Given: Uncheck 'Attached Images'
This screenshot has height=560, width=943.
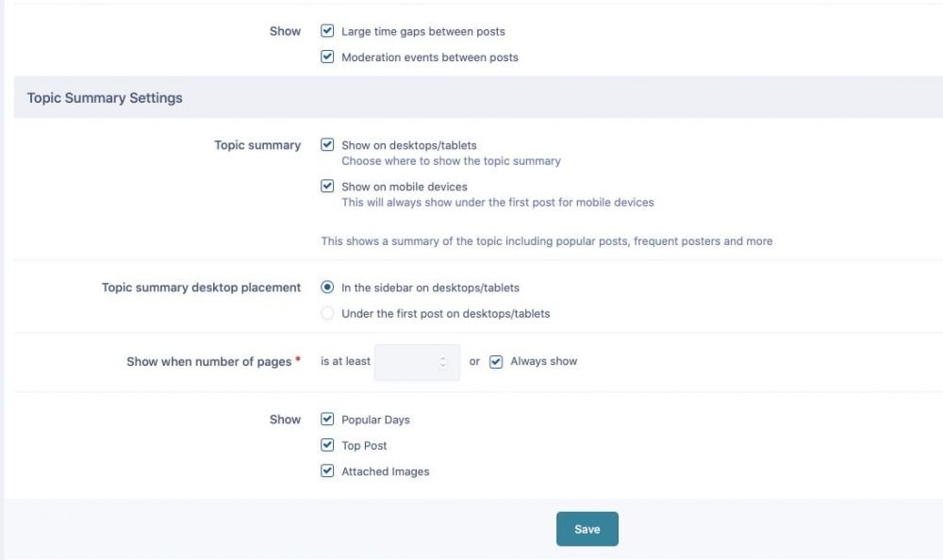Looking at the screenshot, I should 327,469.
